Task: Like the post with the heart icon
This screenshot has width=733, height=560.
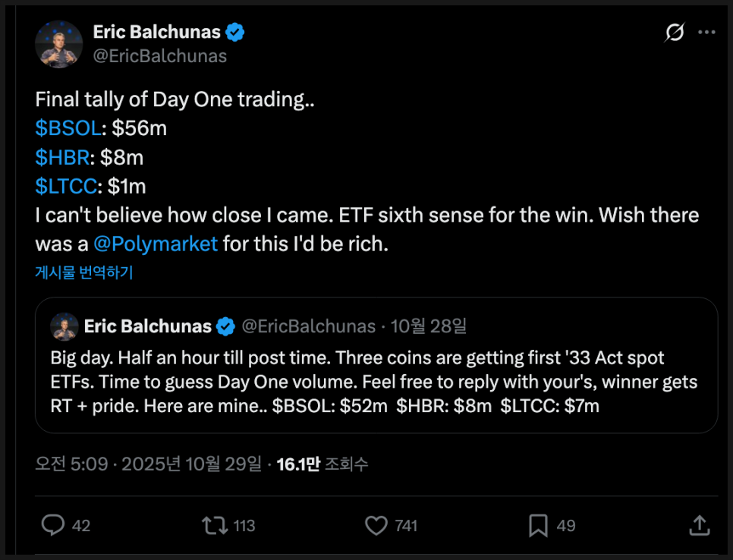Action: pos(376,525)
